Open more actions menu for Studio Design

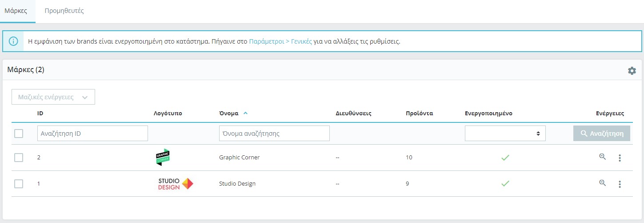click(x=620, y=184)
